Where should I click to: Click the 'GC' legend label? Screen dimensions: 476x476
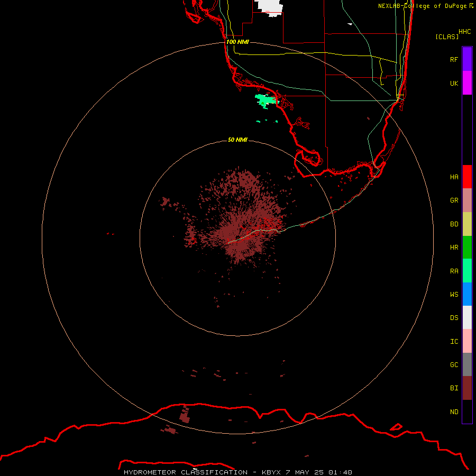point(454,365)
